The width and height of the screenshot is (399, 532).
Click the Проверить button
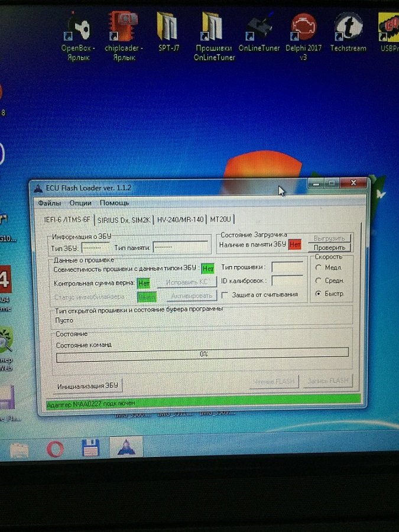coord(329,248)
